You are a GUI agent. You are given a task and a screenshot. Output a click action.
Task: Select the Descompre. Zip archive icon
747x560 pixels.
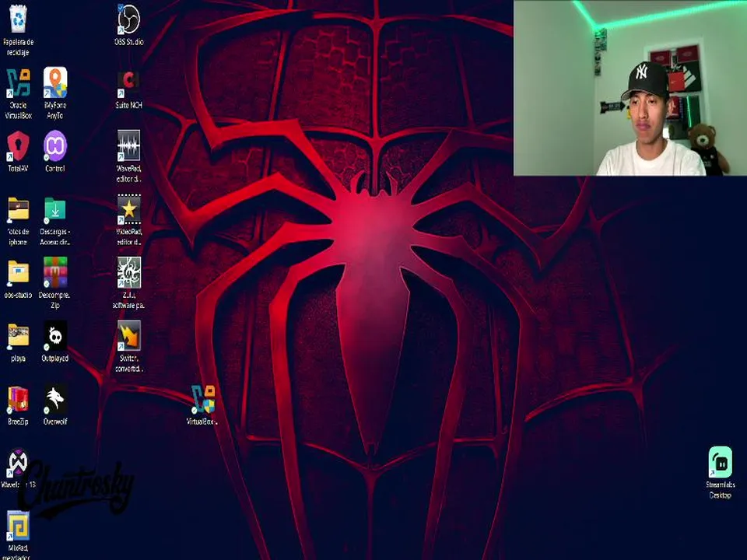[55, 272]
